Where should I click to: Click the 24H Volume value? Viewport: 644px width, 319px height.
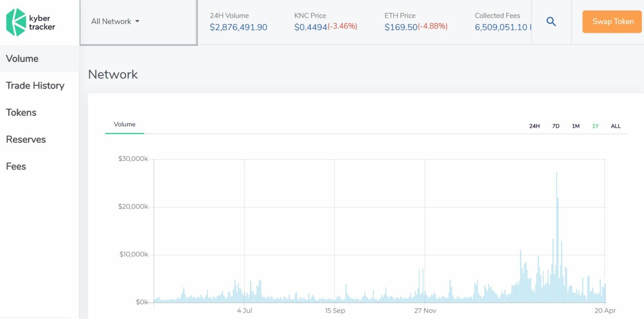pos(238,27)
